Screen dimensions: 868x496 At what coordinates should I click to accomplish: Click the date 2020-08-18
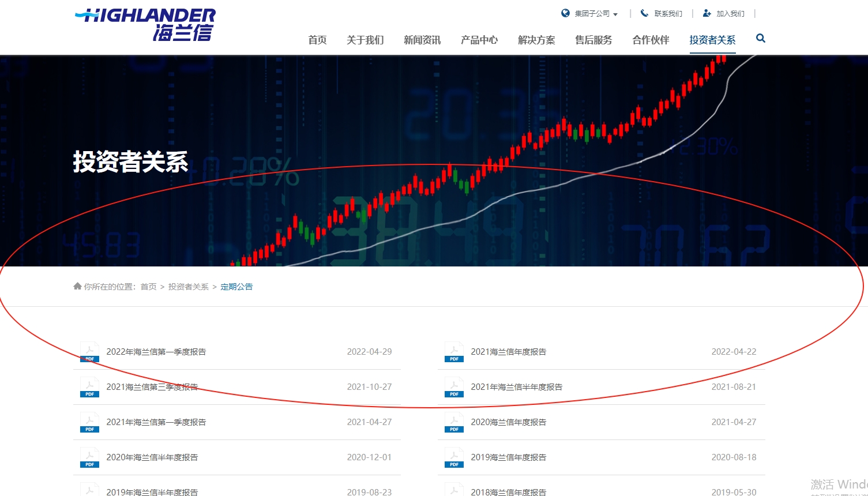point(734,457)
